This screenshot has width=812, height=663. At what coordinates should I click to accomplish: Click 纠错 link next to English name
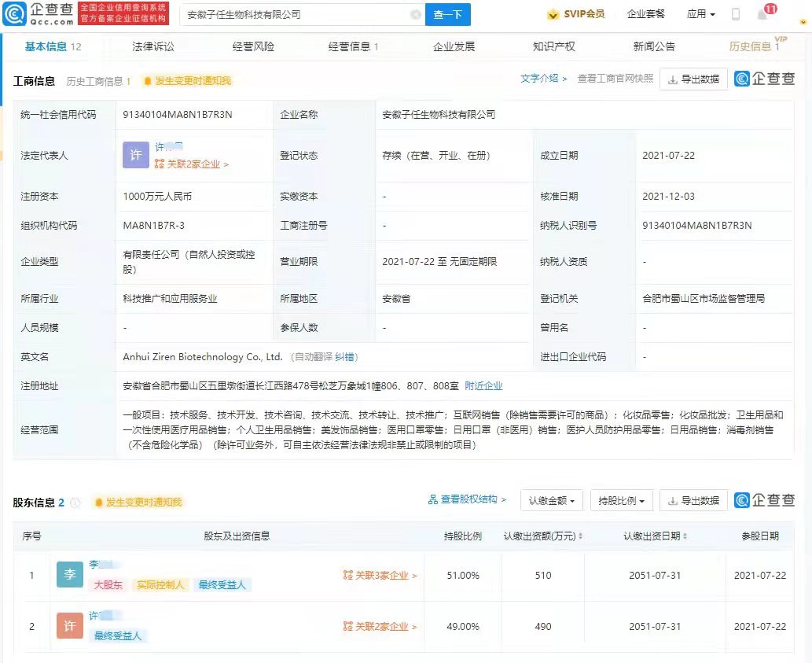[344, 357]
